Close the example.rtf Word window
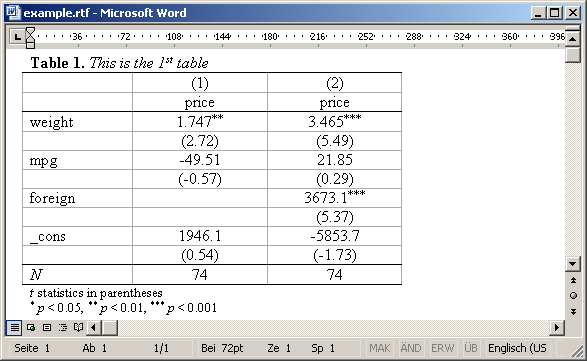 click(x=573, y=13)
